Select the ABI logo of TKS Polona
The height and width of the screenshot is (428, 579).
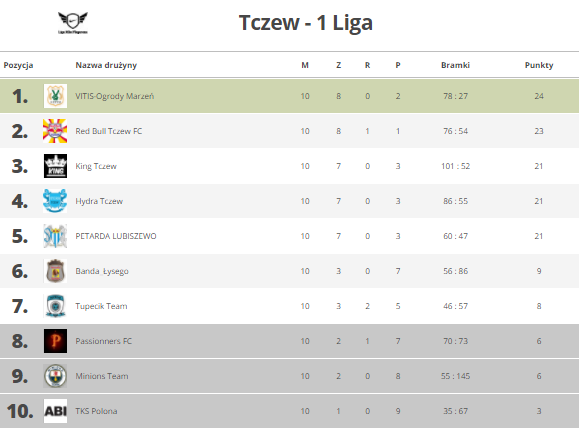55,411
